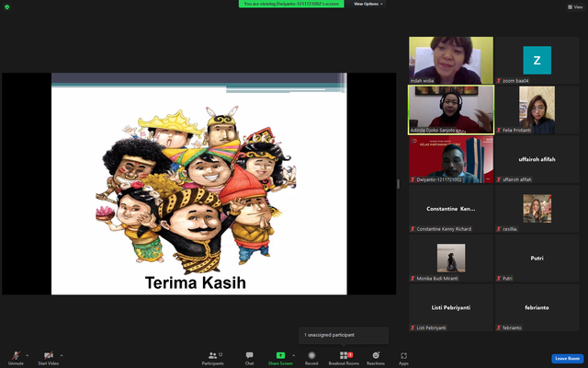Viewport: 588px width, 368px height.
Task: Click the muted mic icon on febrianto tile
Action: tap(499, 328)
